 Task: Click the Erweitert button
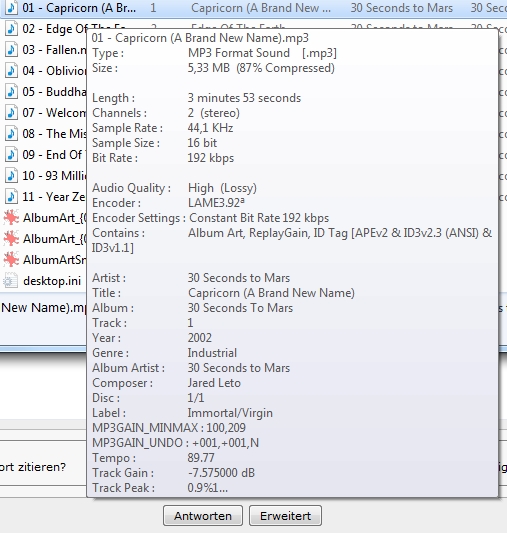click(285, 516)
